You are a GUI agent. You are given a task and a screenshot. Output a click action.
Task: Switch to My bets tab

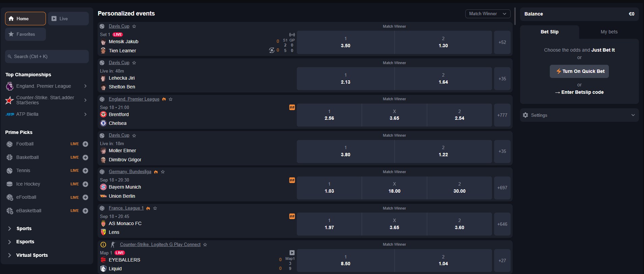(x=609, y=32)
